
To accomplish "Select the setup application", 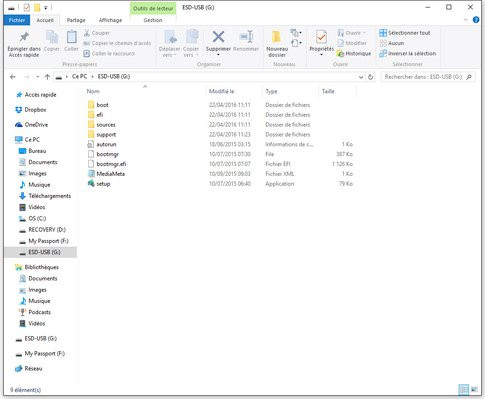I will click(103, 184).
